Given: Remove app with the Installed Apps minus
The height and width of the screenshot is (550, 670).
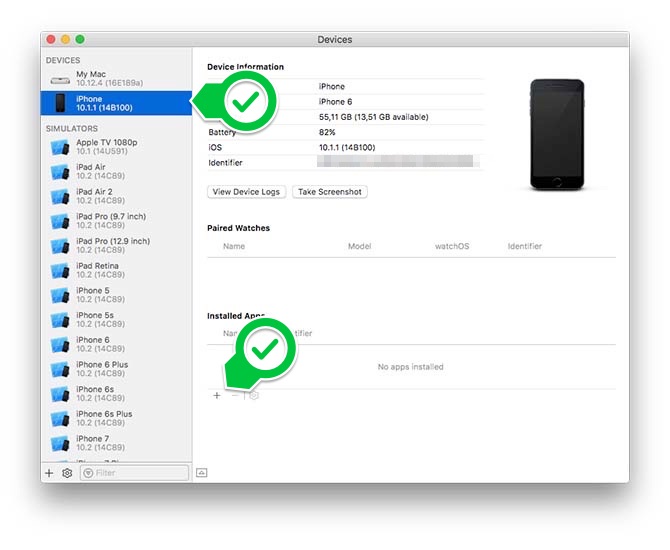Looking at the screenshot, I should pyautogui.click(x=235, y=396).
